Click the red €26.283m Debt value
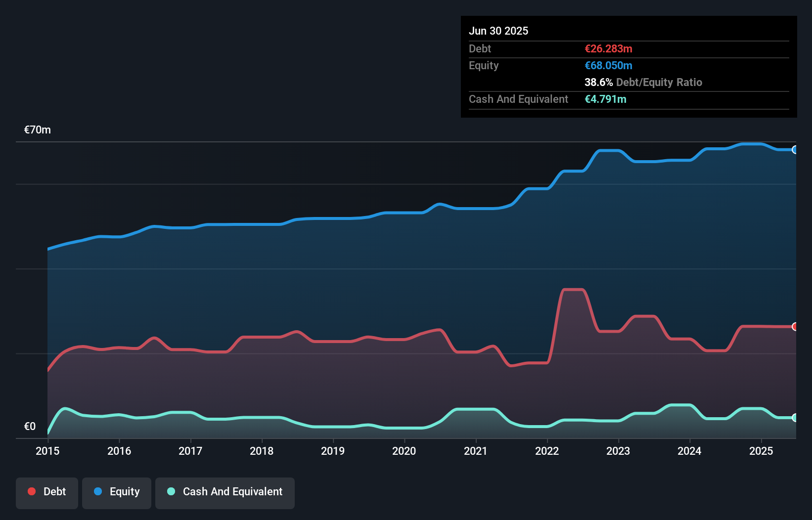This screenshot has width=812, height=520. coord(608,48)
